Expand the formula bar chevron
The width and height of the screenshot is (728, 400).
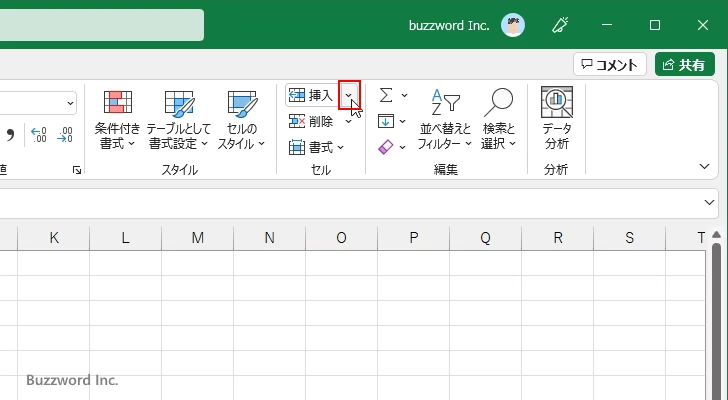709,202
